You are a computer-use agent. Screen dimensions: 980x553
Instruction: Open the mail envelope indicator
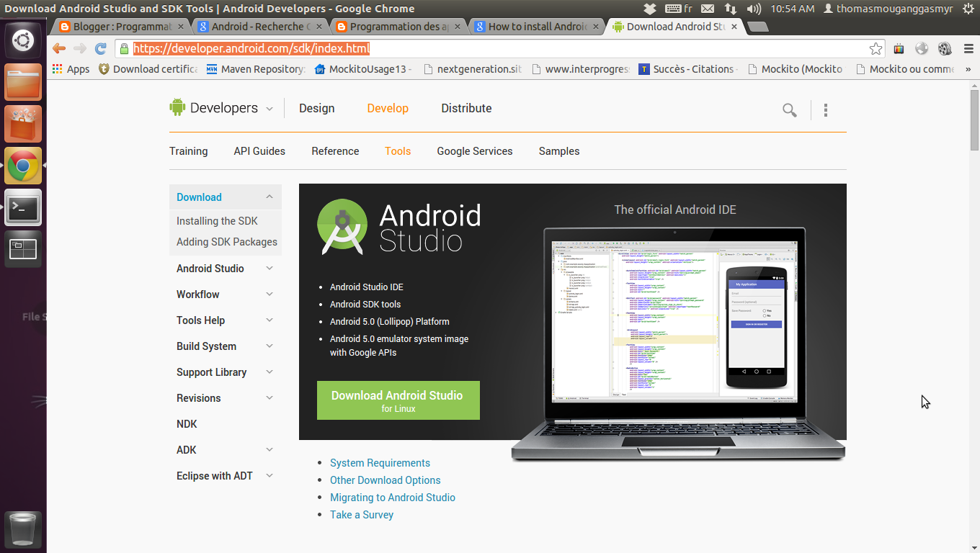tap(708, 9)
